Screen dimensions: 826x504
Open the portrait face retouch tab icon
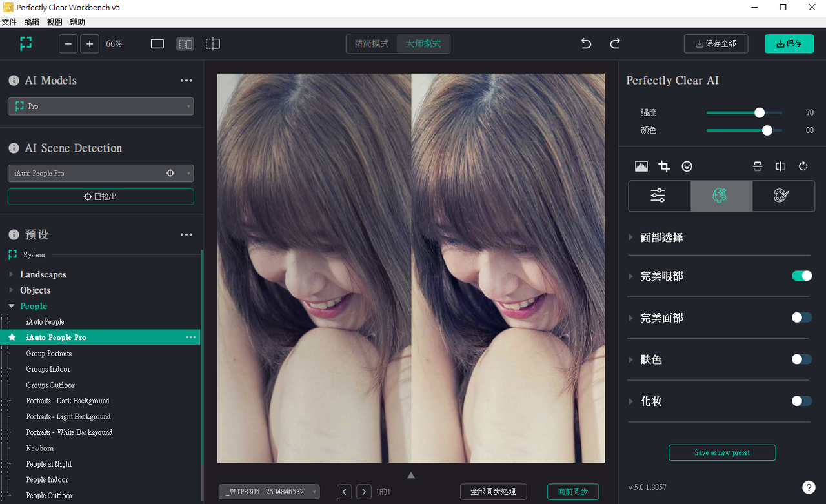click(721, 196)
